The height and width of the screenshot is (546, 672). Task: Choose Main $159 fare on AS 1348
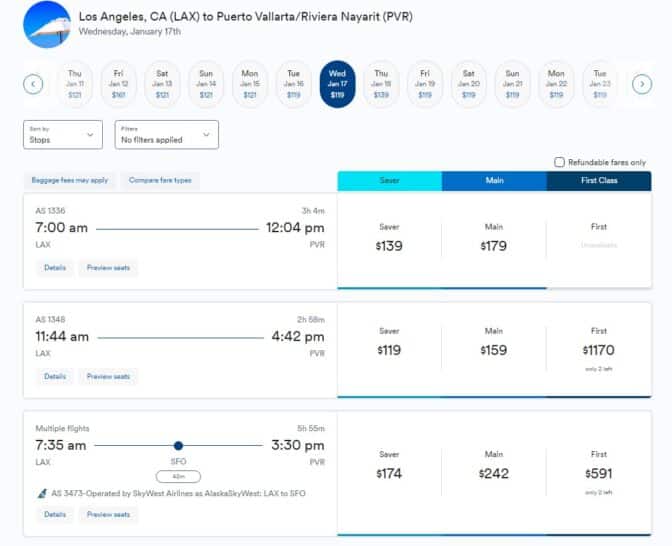coord(494,348)
